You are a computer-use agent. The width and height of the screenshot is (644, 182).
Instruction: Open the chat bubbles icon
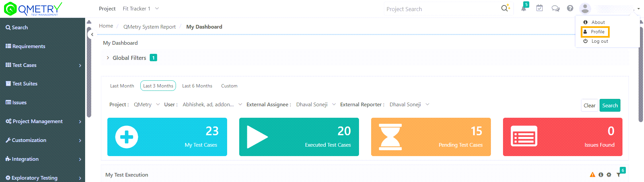555,8
